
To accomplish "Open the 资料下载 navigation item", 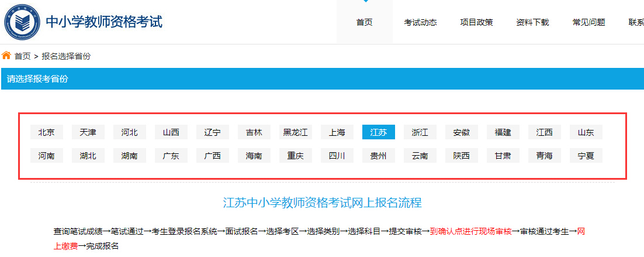I will point(532,22).
